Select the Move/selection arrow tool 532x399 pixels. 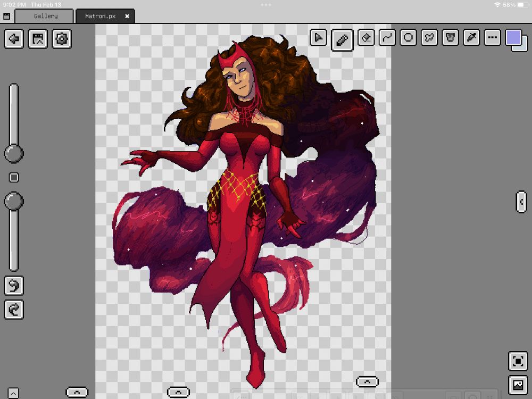318,38
